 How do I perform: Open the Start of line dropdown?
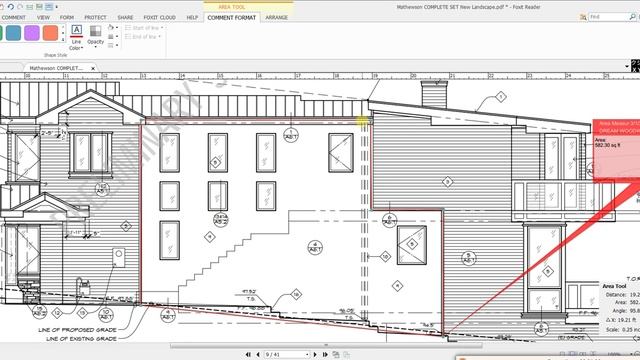144,28
